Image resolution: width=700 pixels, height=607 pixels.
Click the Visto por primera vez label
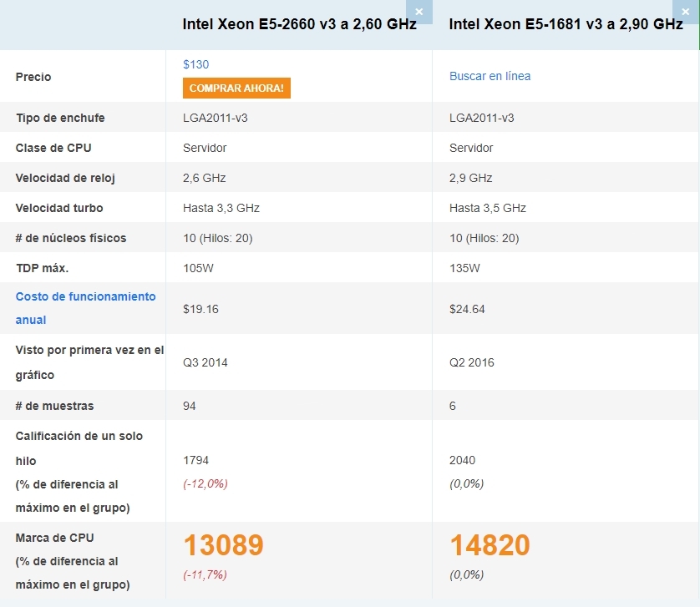89,362
